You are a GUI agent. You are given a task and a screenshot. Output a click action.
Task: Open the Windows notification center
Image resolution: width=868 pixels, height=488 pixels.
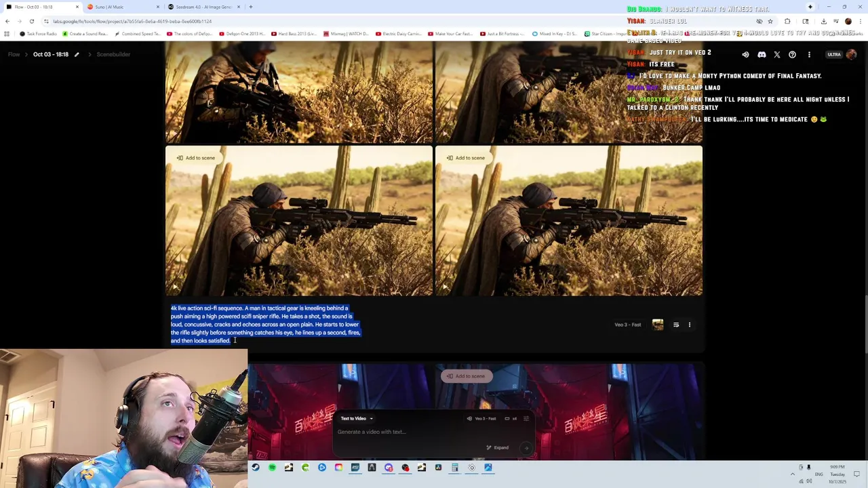tap(856, 474)
